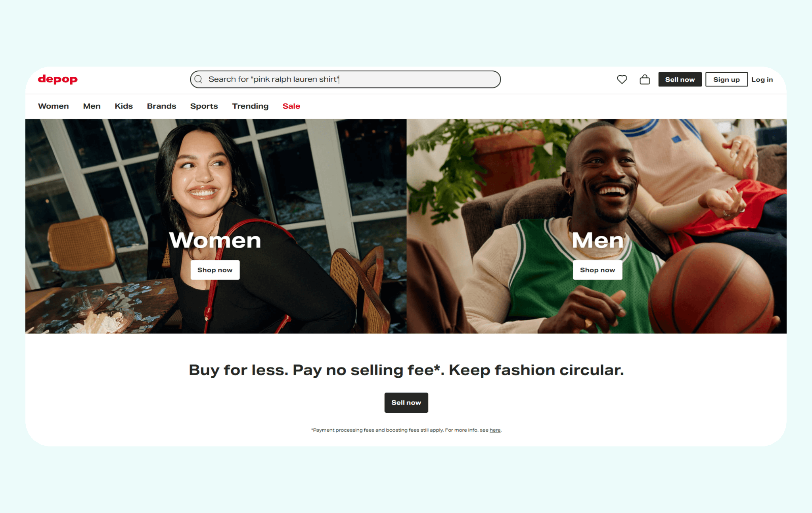This screenshot has width=812, height=513.
Task: Click the Sign up button
Action: 726,79
